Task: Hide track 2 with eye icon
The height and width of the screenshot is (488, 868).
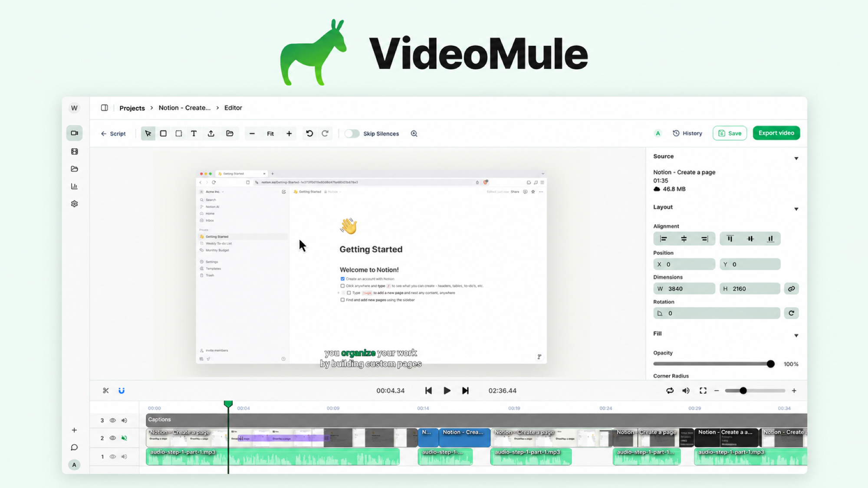Action: click(x=112, y=438)
